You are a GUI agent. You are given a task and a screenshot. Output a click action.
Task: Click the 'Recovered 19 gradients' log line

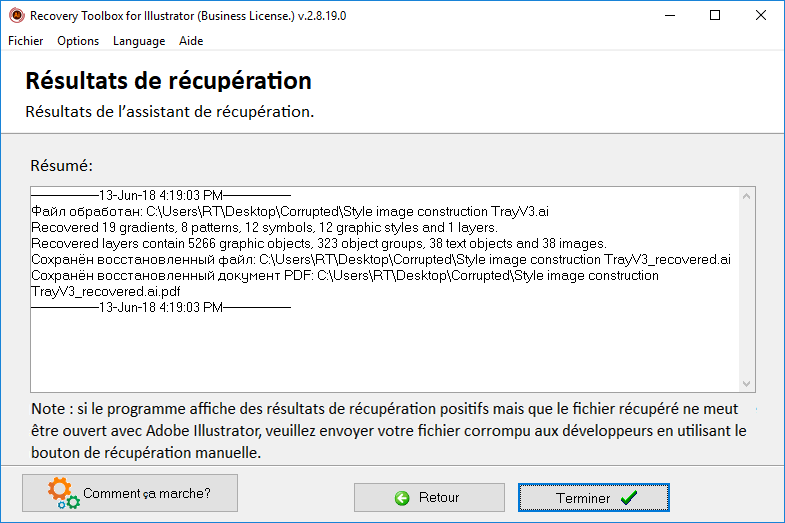click(x=264, y=227)
